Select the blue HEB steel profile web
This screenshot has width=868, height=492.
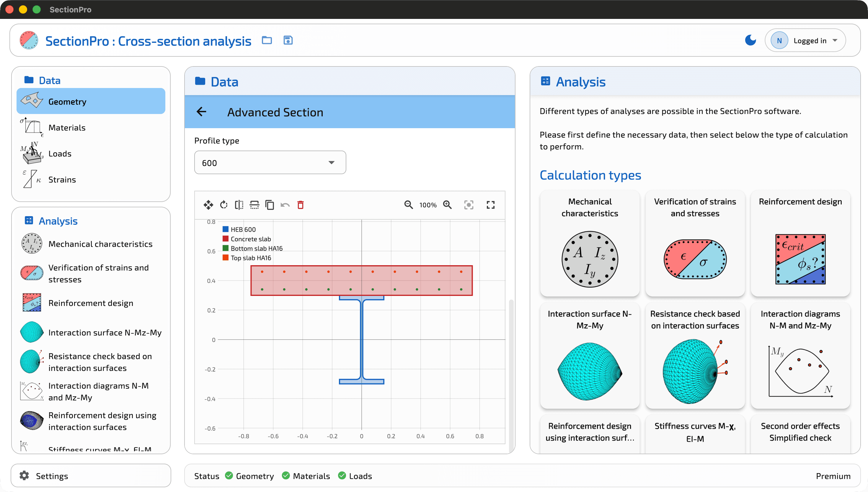[362, 339]
